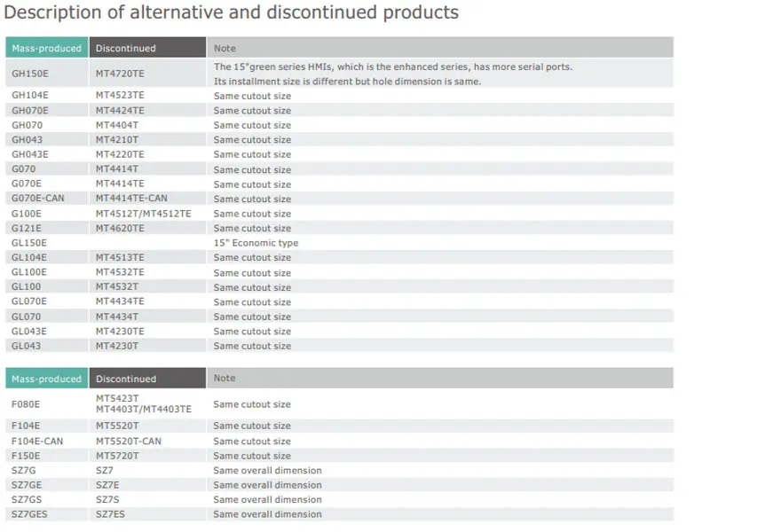Viewport: 781px width, 532px height.
Task: Select the SZ7S discontinued entry
Action: tap(106, 499)
